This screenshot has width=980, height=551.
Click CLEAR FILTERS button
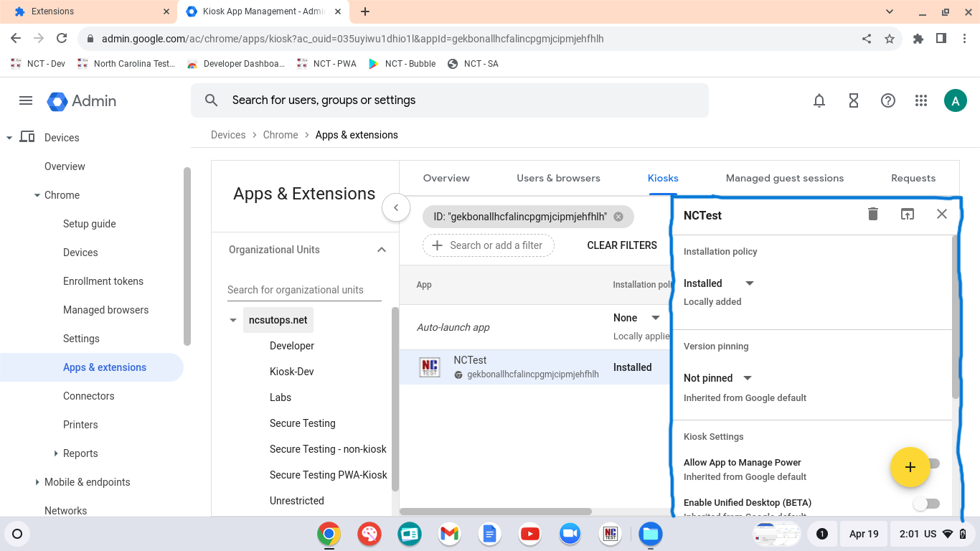pyautogui.click(x=622, y=245)
